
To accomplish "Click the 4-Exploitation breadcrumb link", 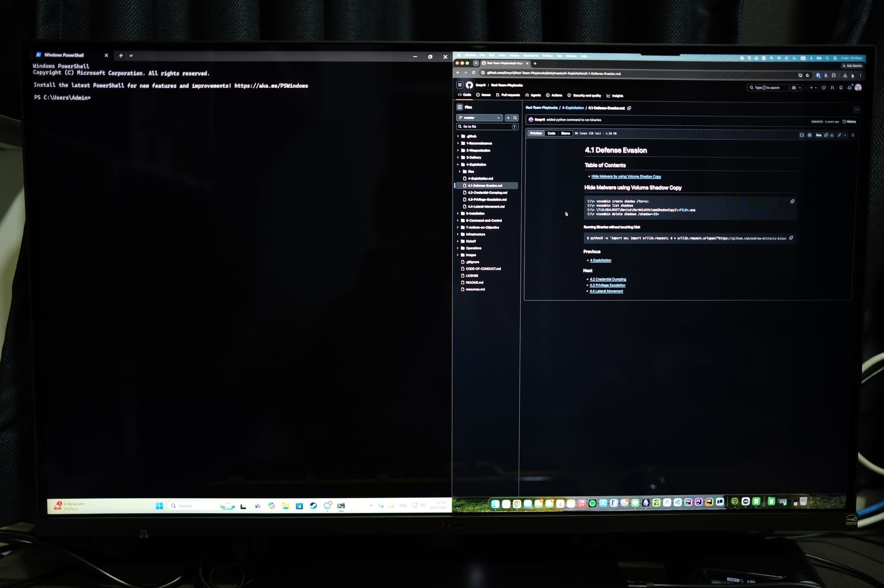I will coord(573,108).
